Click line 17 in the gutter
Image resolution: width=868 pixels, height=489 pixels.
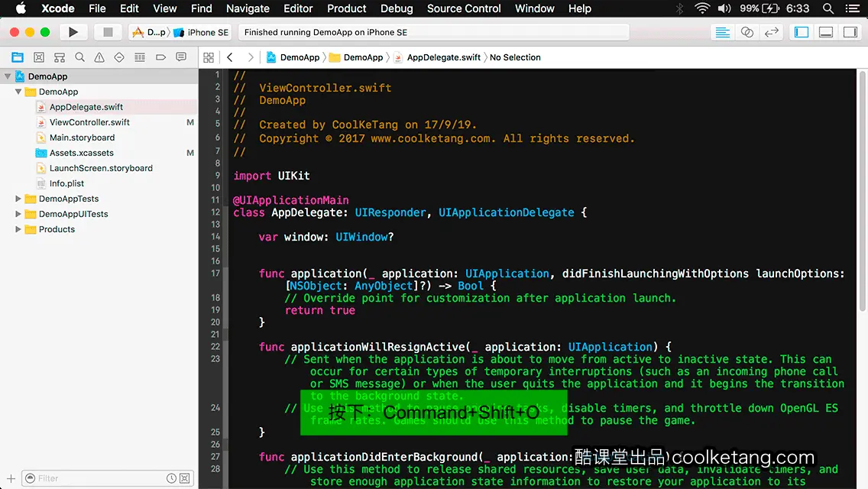tap(215, 273)
